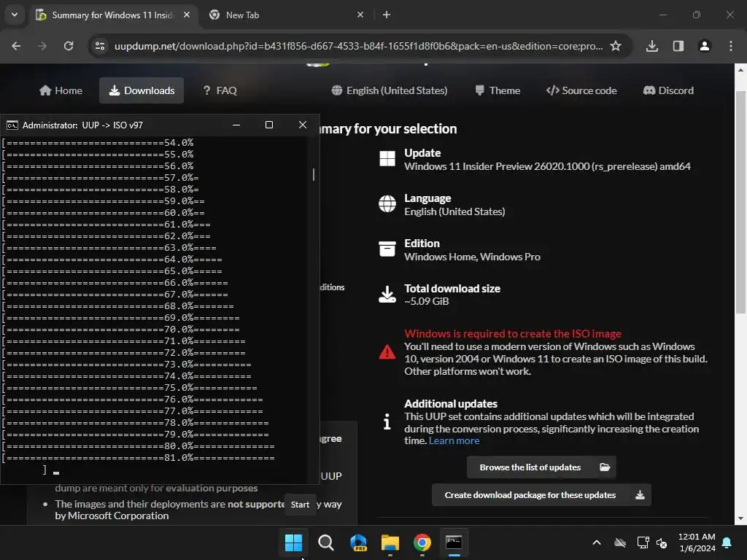The height and width of the screenshot is (560, 747).
Task: Open taskbar Search
Action: click(326, 542)
